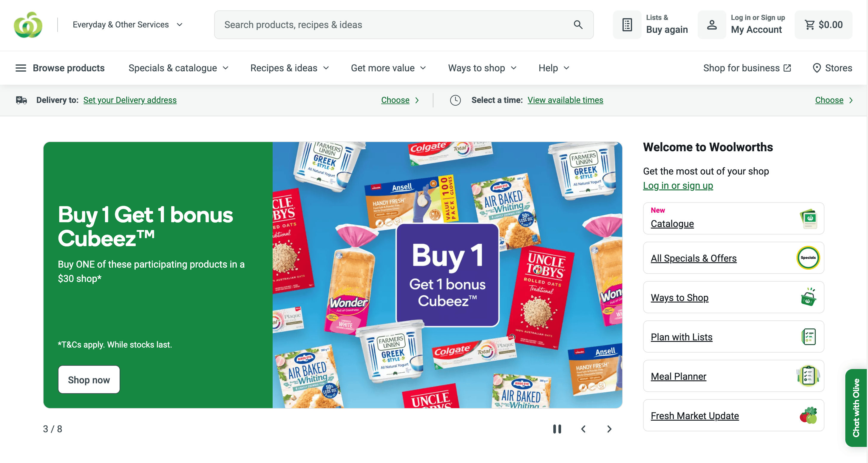Go to the previous carousel slide

pos(583,429)
